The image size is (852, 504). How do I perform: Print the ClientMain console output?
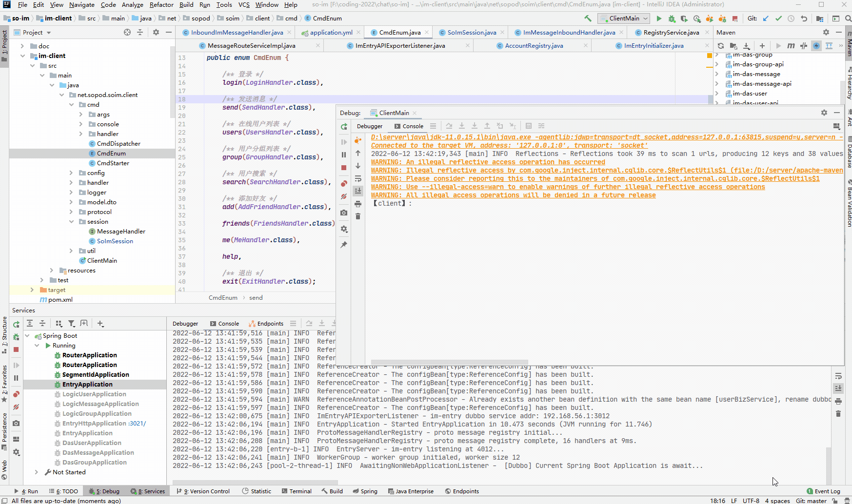(358, 204)
